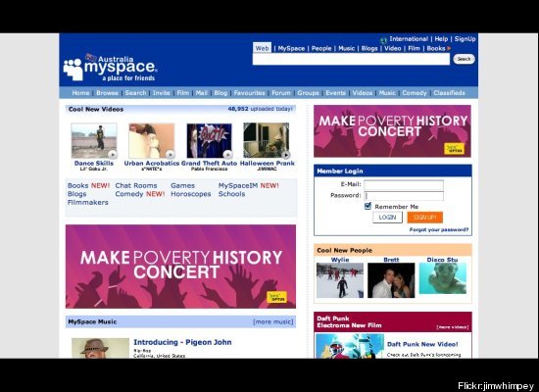539x392 pixels.
Task: Play the Halloween Prank video button
Action: coord(285,155)
